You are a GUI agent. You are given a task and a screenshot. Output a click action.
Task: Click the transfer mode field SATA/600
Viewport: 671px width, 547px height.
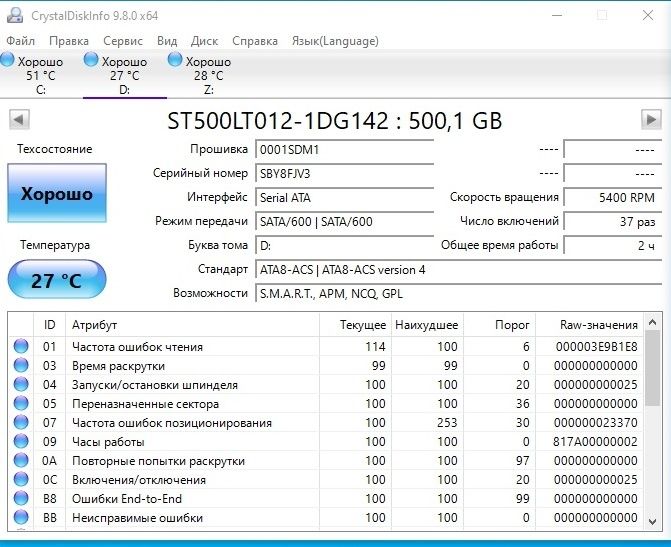tap(344, 222)
